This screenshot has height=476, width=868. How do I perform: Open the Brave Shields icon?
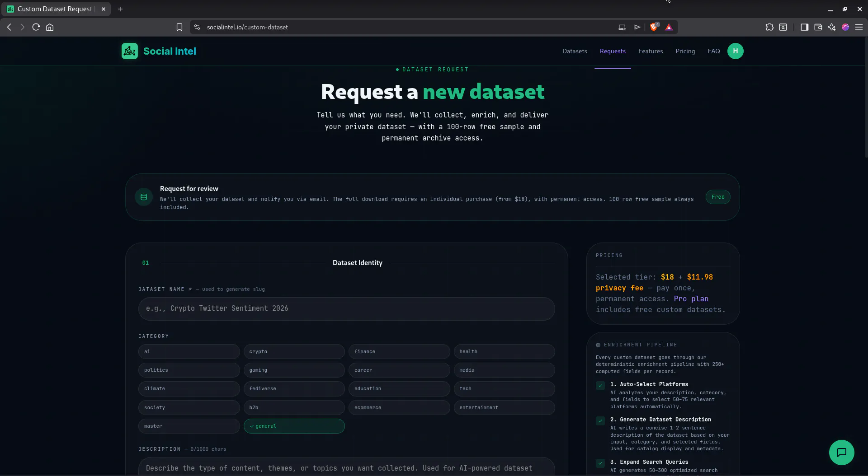click(654, 27)
